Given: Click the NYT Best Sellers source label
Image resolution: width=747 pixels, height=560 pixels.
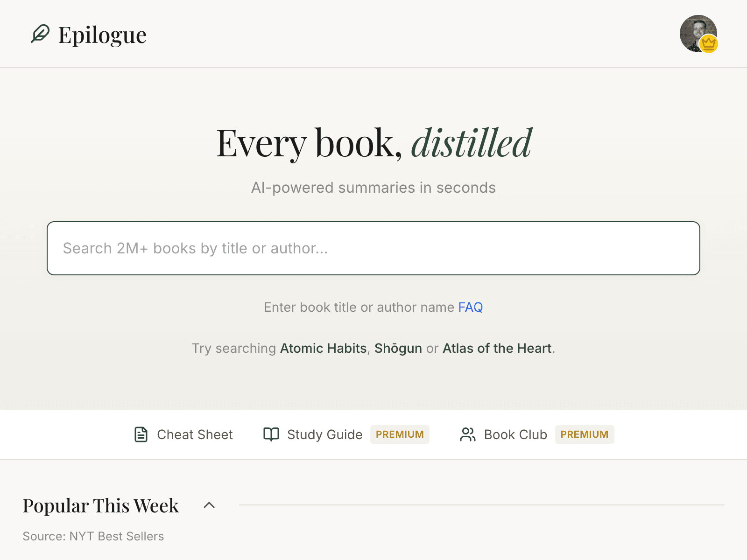Looking at the screenshot, I should [93, 536].
